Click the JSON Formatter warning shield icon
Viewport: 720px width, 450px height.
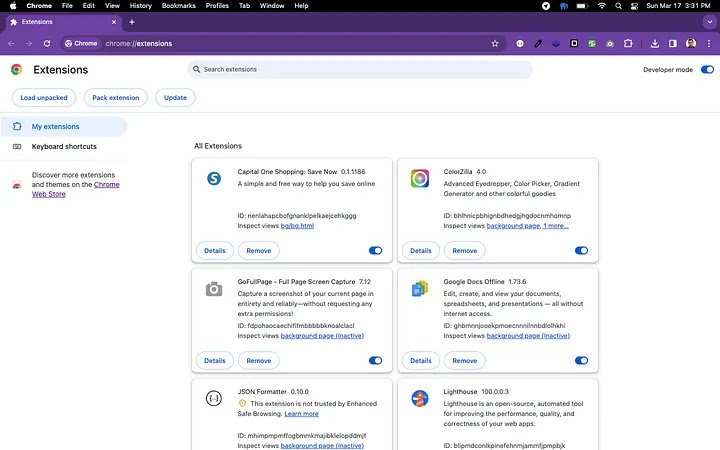242,403
